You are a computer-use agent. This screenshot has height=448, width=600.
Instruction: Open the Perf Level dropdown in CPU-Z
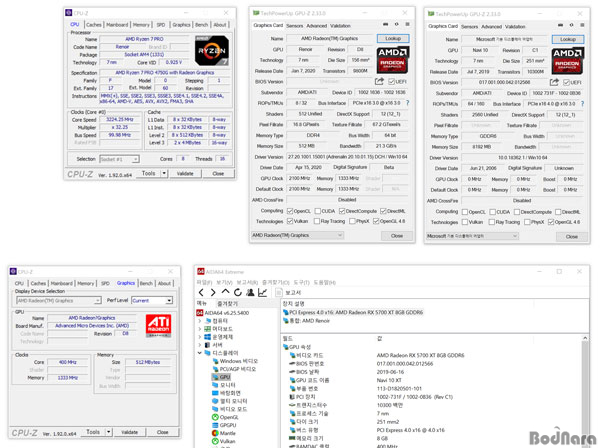click(x=152, y=301)
